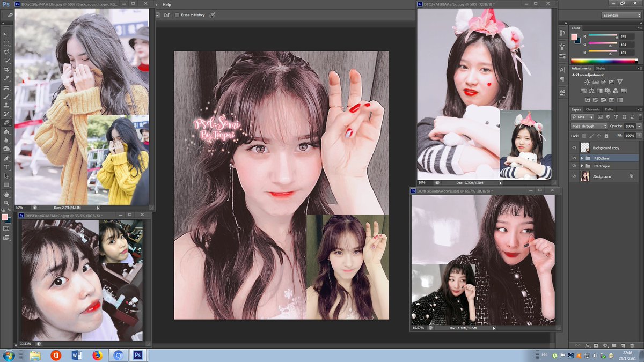The height and width of the screenshot is (362, 644).
Task: Select the Zoom tool
Action: (7, 203)
